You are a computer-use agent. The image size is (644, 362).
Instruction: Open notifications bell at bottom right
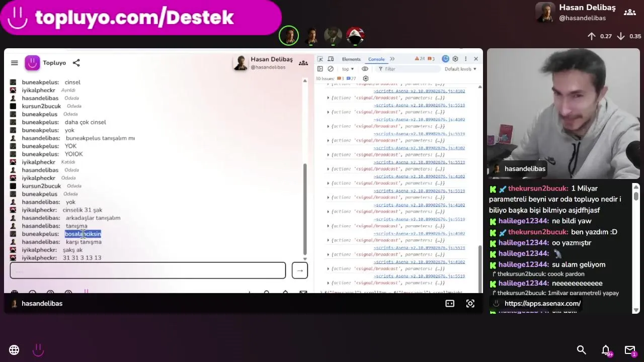coord(606,350)
